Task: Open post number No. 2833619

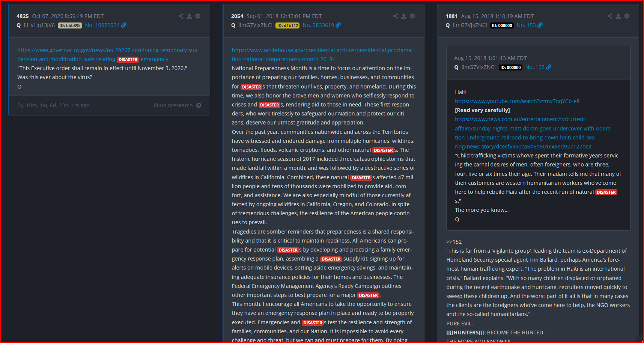Action: [x=318, y=25]
